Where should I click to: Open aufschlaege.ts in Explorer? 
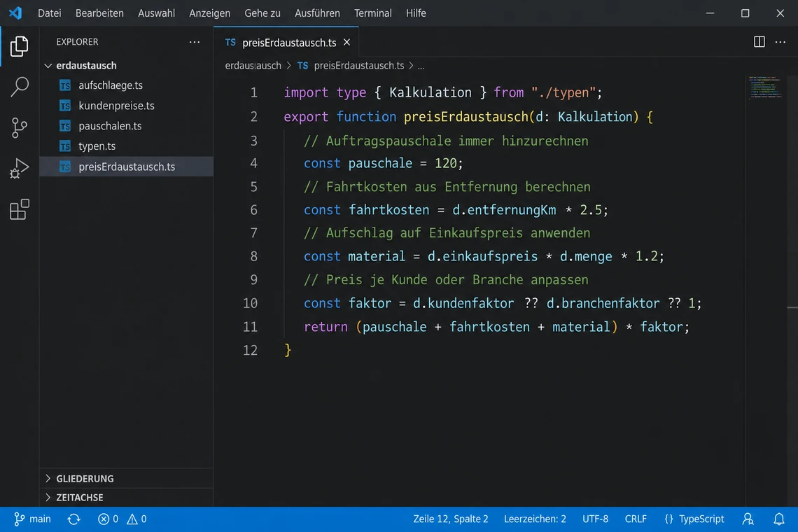click(x=126, y=85)
